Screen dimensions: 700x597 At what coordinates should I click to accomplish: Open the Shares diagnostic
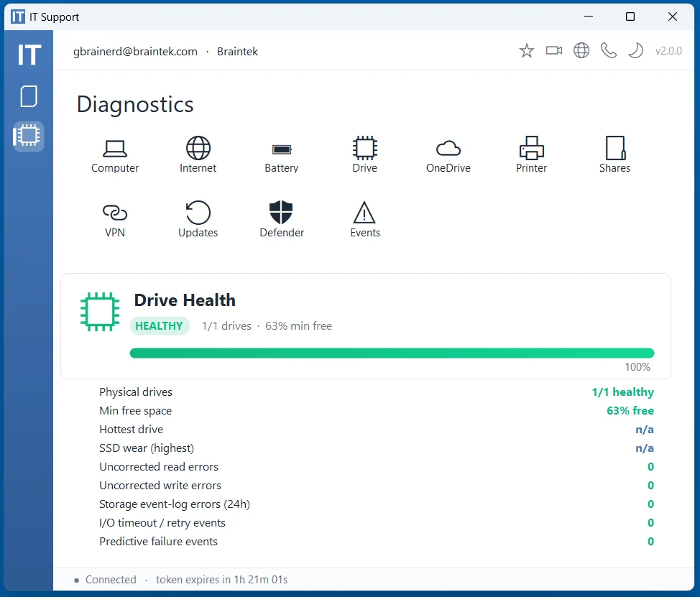(614, 156)
